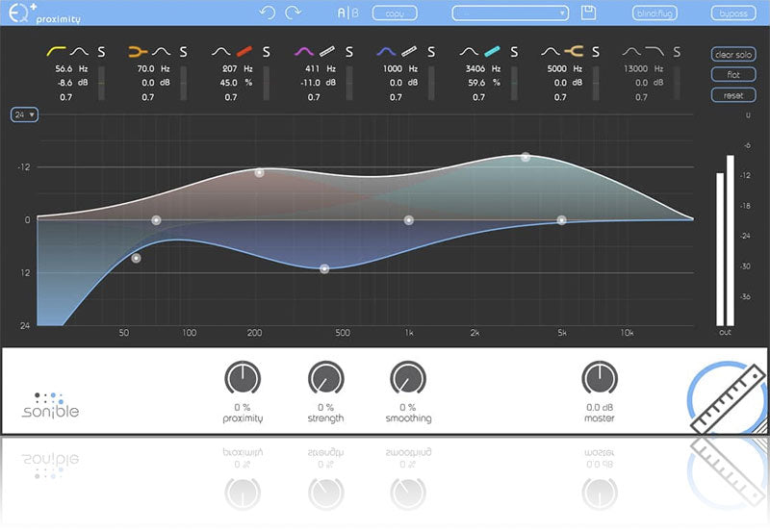This screenshot has width=770, height=532.
Task: Click the 0.7 Q value under the 1000 Hz band
Action: tap(396, 97)
